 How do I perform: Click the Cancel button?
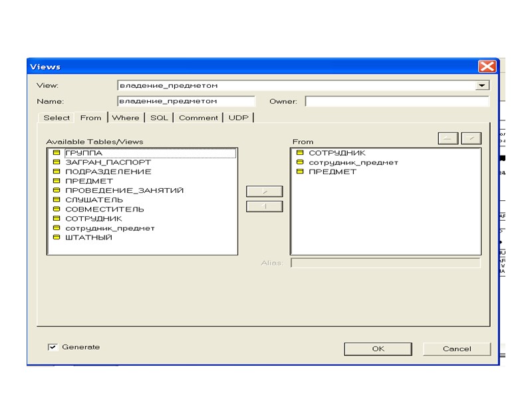coord(457,348)
